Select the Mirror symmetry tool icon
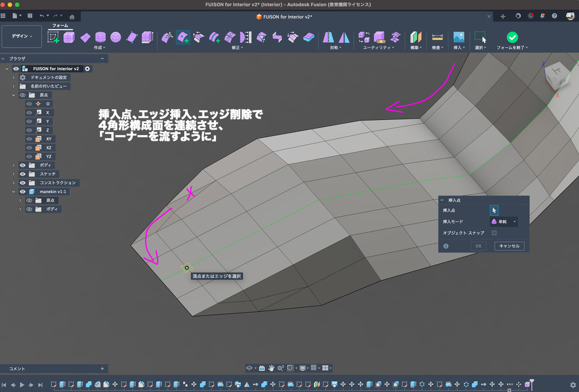The height and width of the screenshot is (392, 579). coord(328,37)
